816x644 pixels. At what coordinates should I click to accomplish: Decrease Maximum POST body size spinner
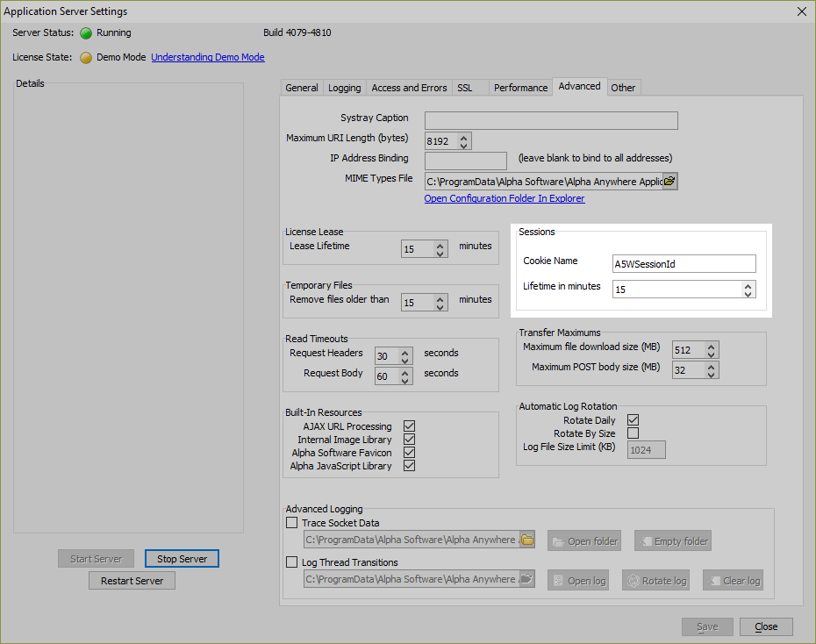pyautogui.click(x=711, y=375)
